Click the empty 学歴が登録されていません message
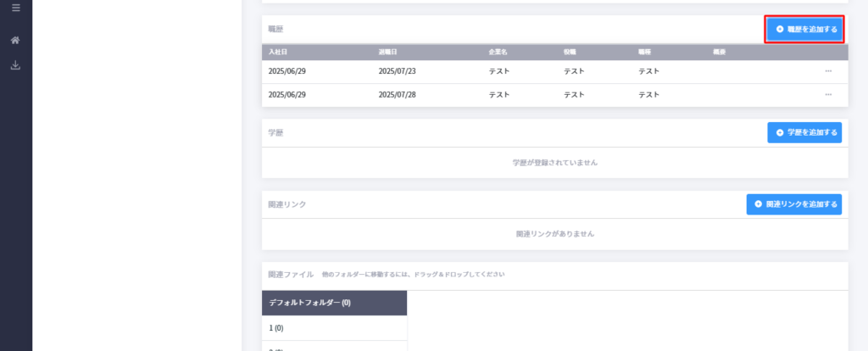 pyautogui.click(x=555, y=163)
